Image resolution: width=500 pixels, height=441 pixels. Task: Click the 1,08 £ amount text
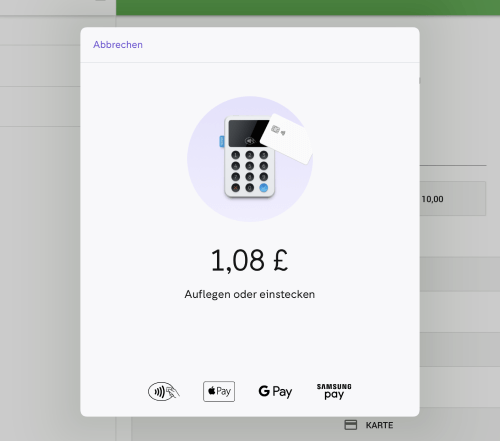249,261
